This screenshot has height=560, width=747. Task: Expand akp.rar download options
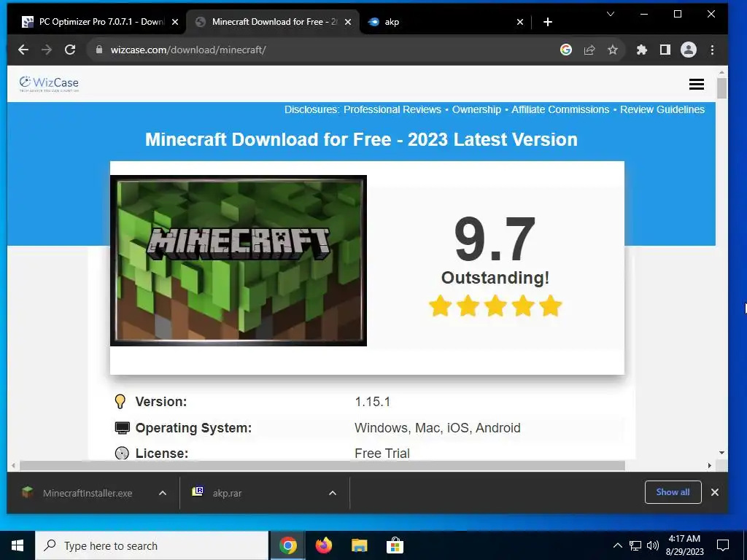333,493
